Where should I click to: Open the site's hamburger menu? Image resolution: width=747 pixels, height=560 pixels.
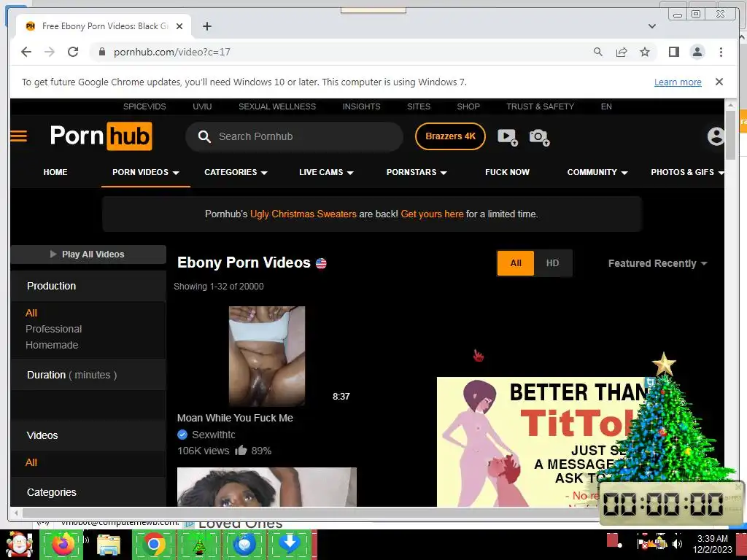pyautogui.click(x=18, y=136)
